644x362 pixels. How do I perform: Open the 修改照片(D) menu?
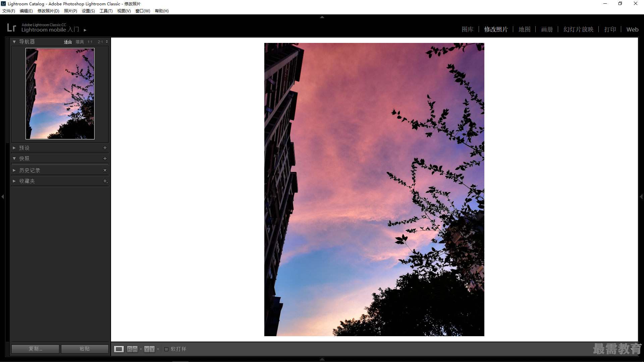[x=48, y=11]
